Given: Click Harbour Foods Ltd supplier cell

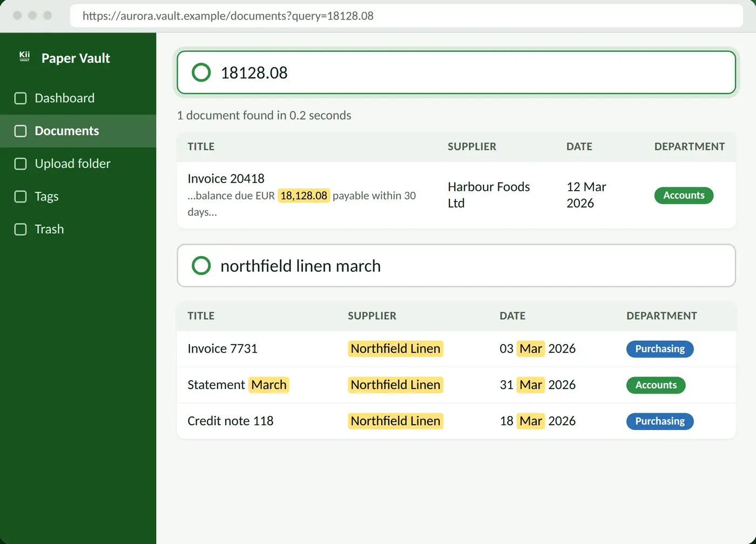Looking at the screenshot, I should tap(489, 195).
